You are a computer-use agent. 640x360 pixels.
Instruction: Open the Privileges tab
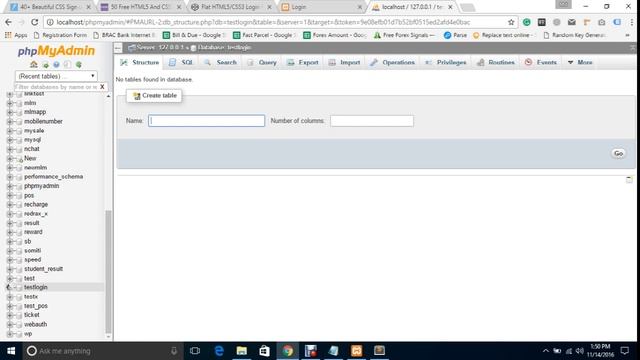(x=445, y=62)
